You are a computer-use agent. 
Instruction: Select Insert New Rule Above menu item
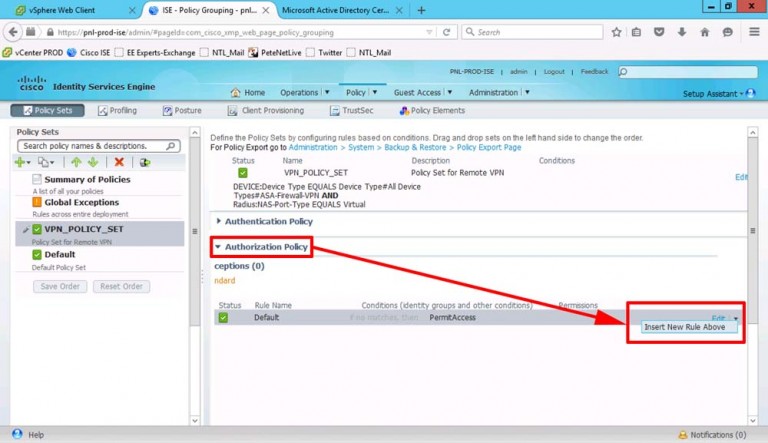[689, 327]
